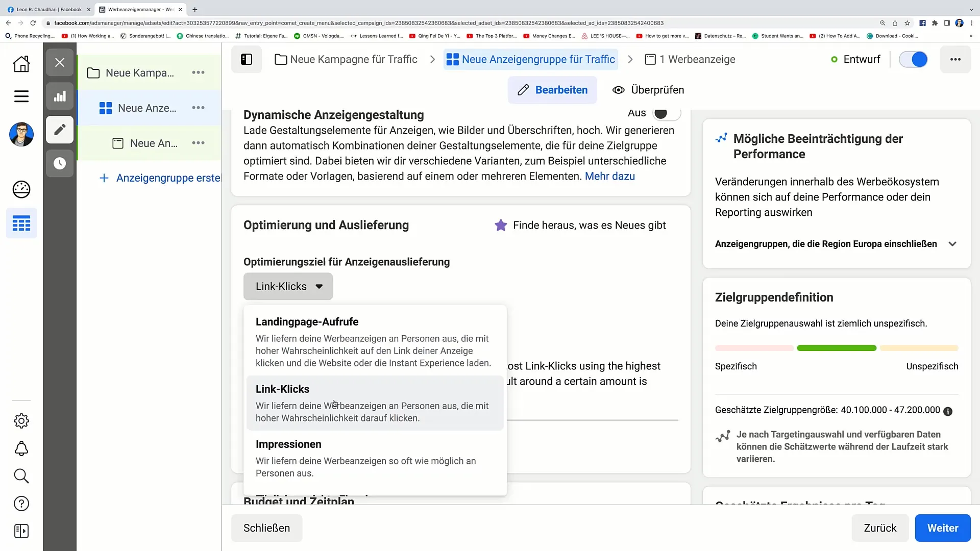Select the pencil edit icon in dark rail
980x551 pixels.
60,130
